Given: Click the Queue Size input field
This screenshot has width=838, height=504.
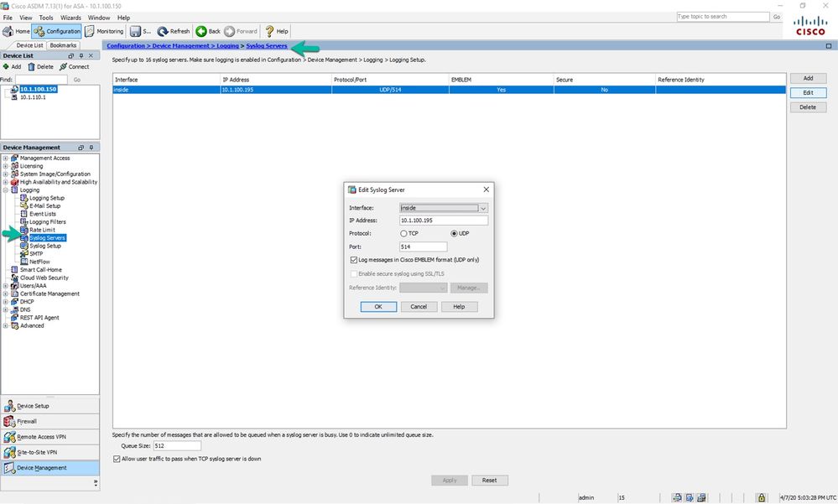Looking at the screenshot, I should 177,446.
